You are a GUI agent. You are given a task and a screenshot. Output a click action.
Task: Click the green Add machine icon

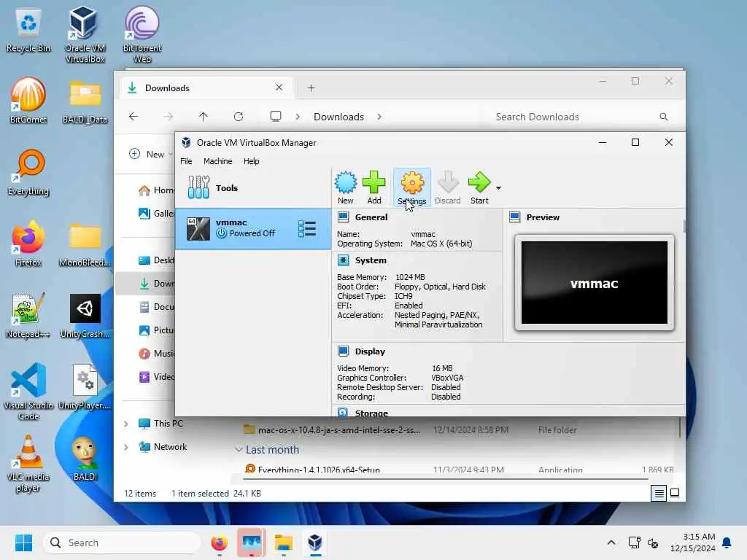pos(374,187)
